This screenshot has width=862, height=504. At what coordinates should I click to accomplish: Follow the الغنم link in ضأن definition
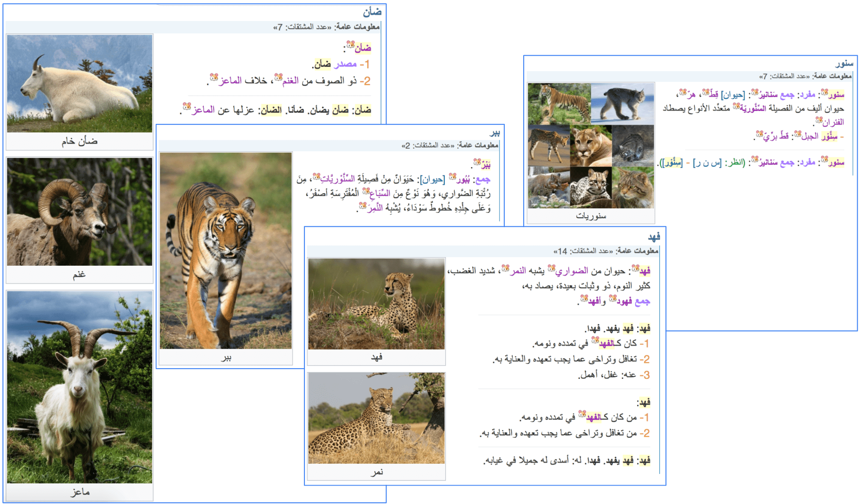click(x=291, y=81)
